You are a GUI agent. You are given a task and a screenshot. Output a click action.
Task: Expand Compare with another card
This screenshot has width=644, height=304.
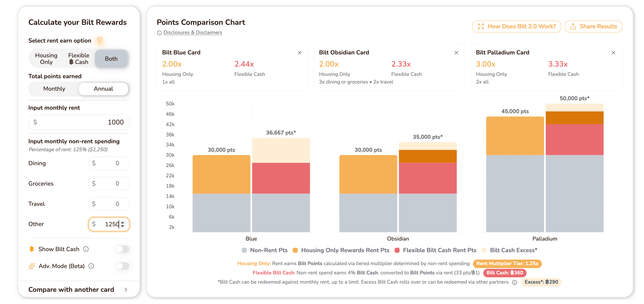[78, 289]
